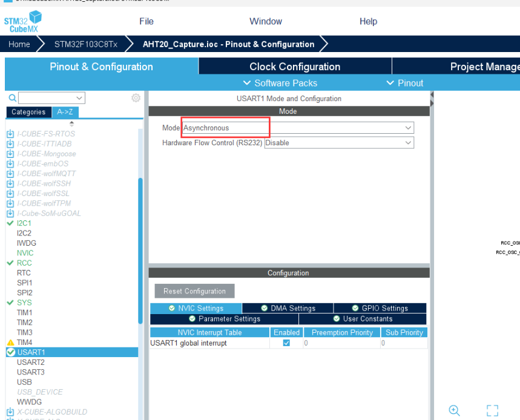Select IWDG in the peripheral list
This screenshot has height=420, width=520.
[x=27, y=243]
